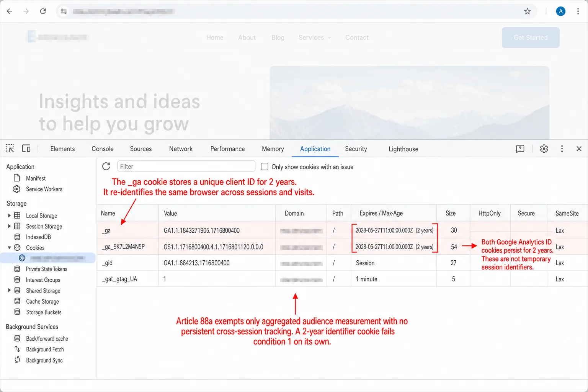Image resolution: width=588 pixels, height=392 pixels.
Task: Go back using the browser back arrow
Action: (10, 11)
